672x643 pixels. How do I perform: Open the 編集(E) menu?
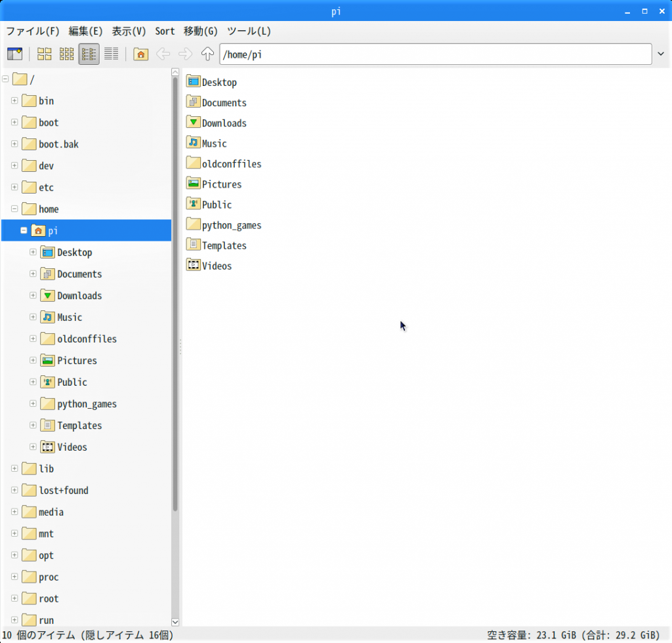86,31
